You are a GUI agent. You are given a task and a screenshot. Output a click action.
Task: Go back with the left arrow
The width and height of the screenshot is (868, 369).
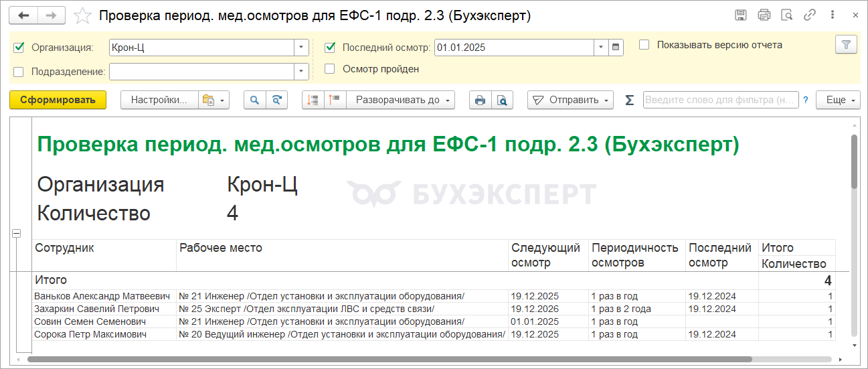click(24, 15)
